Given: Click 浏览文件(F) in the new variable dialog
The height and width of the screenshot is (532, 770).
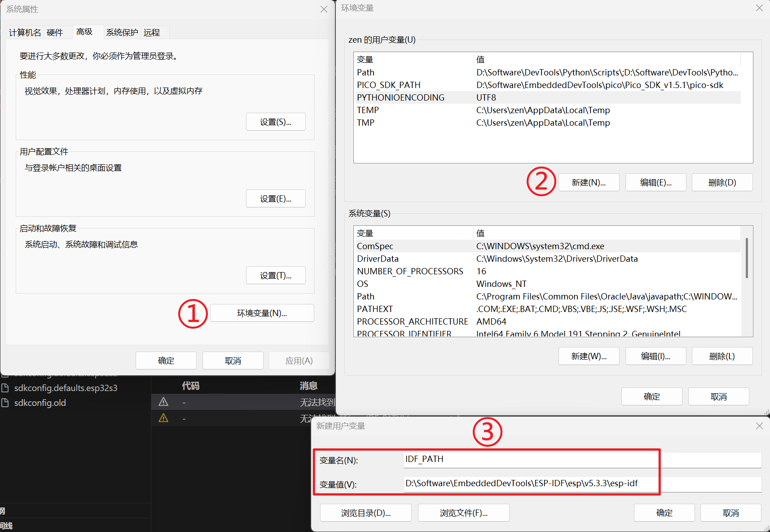Looking at the screenshot, I should point(463,512).
